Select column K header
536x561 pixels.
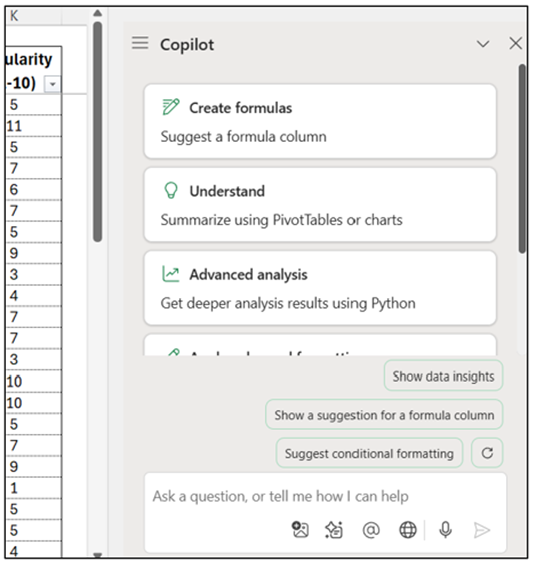(x=34, y=16)
